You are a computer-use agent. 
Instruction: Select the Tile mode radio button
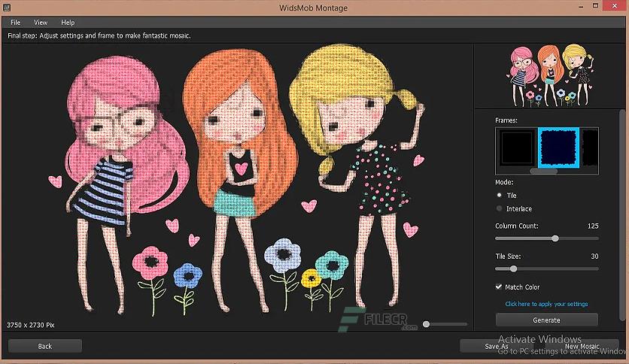point(499,196)
